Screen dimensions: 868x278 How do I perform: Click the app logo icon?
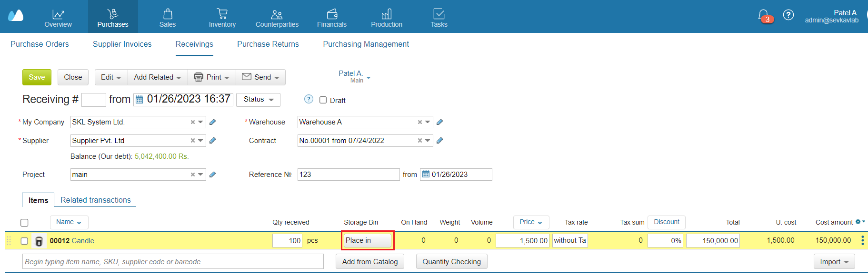coord(16,16)
